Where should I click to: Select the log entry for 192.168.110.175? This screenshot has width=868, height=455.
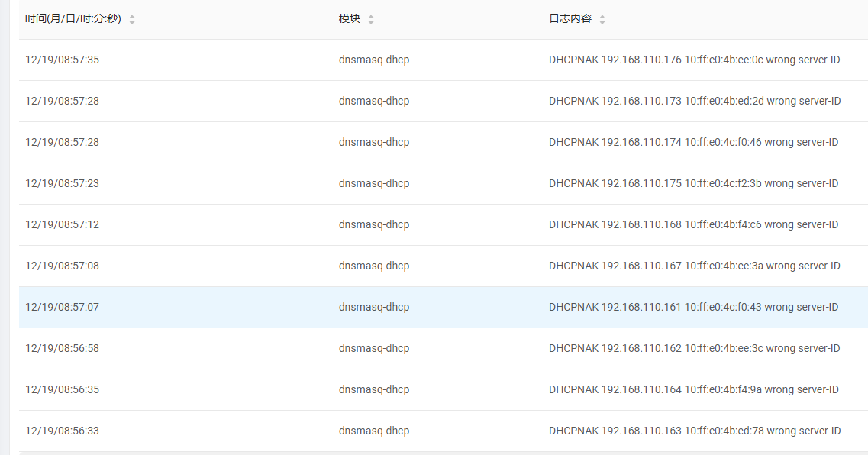click(693, 184)
